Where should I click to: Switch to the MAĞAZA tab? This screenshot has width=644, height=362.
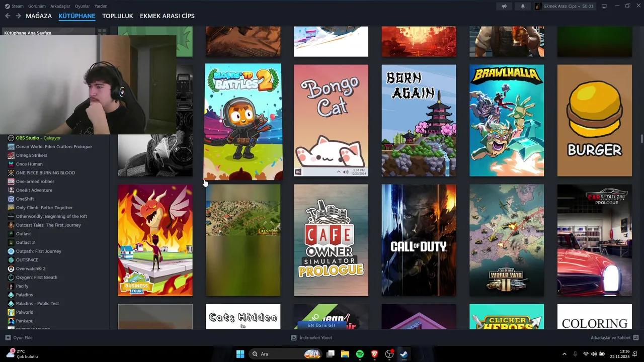[39, 16]
